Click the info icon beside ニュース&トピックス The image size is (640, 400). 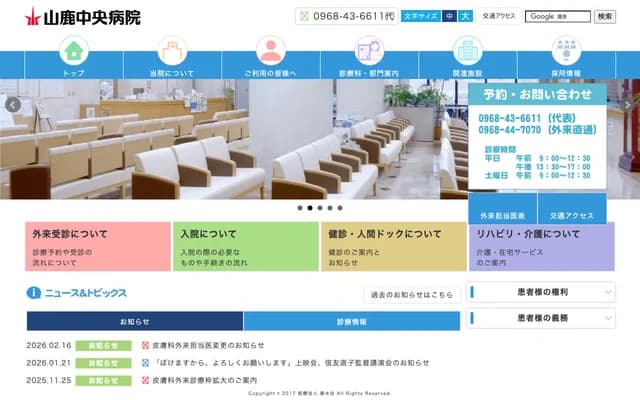point(33,293)
